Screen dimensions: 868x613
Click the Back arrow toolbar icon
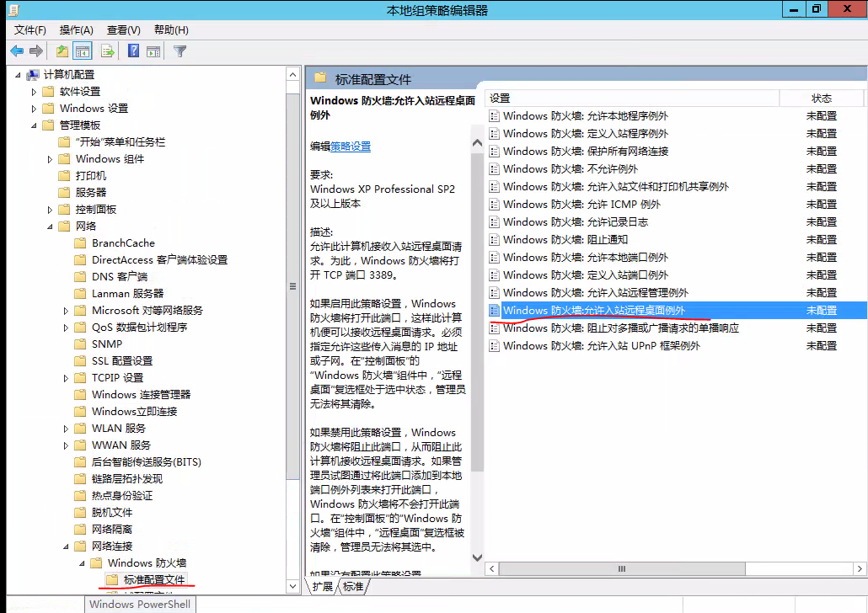click(x=17, y=51)
